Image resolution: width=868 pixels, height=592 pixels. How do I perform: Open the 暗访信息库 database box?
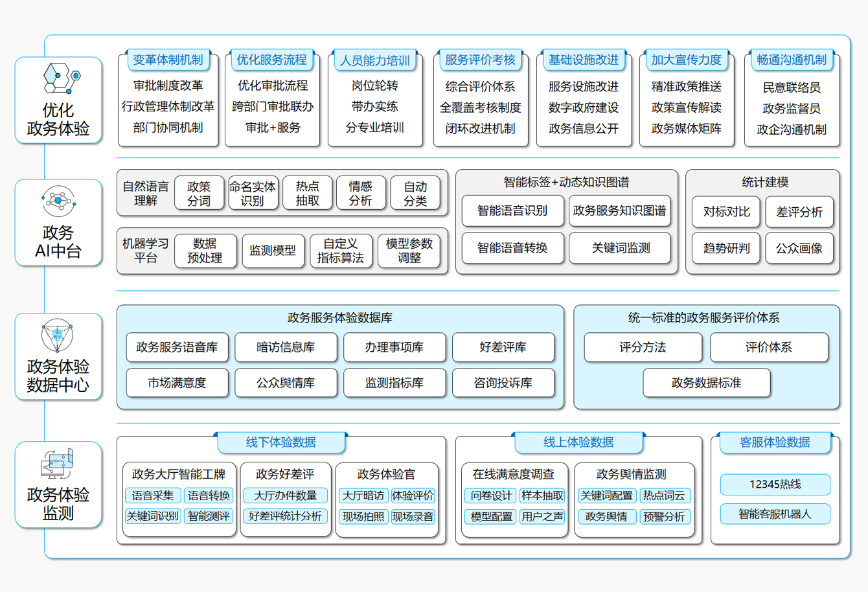286,347
